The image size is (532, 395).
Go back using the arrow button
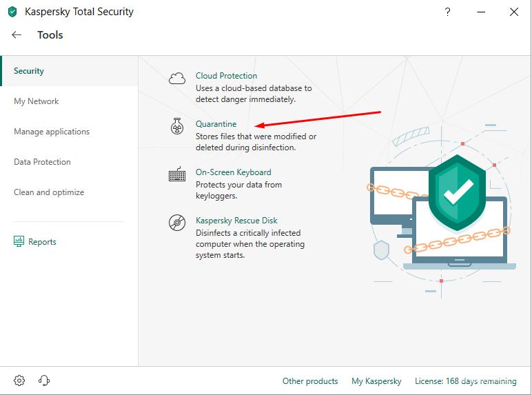click(17, 34)
